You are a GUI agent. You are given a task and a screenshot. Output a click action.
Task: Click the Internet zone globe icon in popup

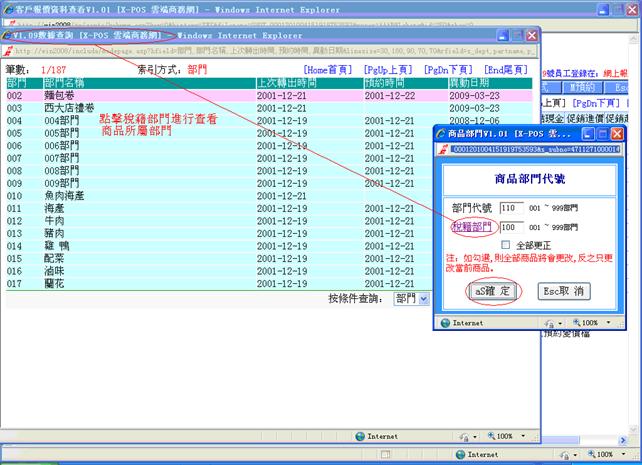point(447,323)
